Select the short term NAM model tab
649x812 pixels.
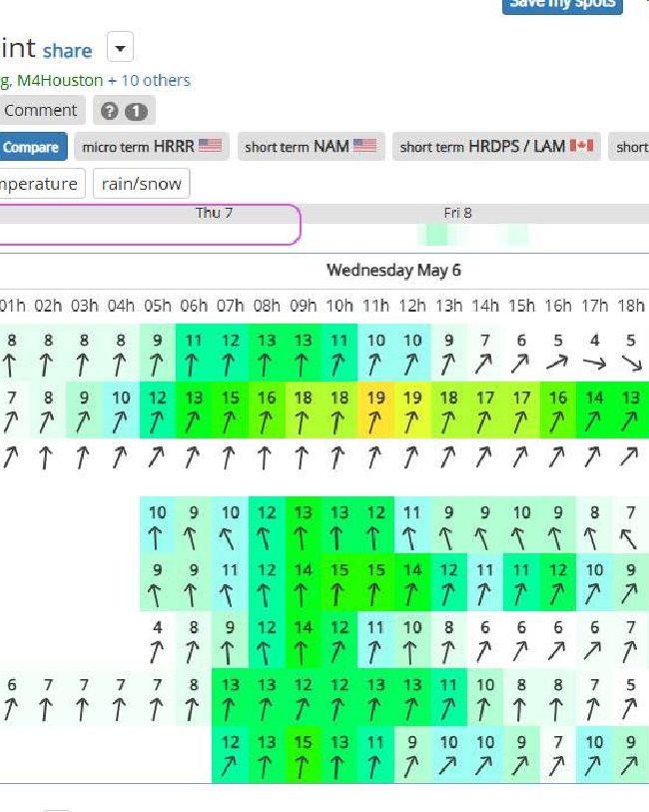coord(312,147)
